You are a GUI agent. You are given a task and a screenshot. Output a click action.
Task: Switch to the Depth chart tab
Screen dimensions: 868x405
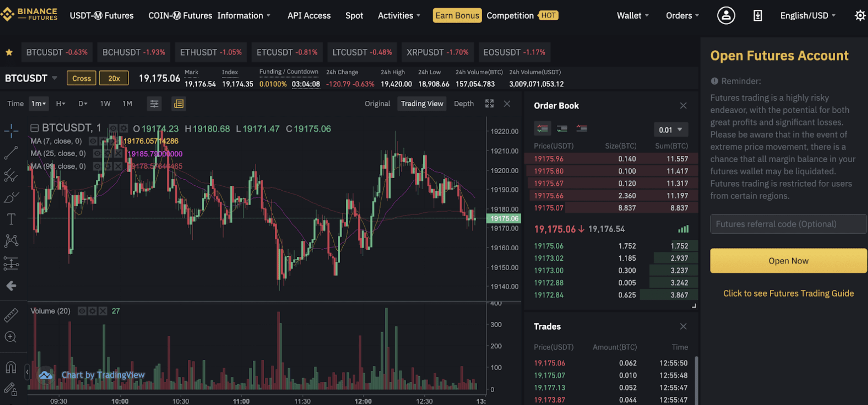(x=464, y=104)
